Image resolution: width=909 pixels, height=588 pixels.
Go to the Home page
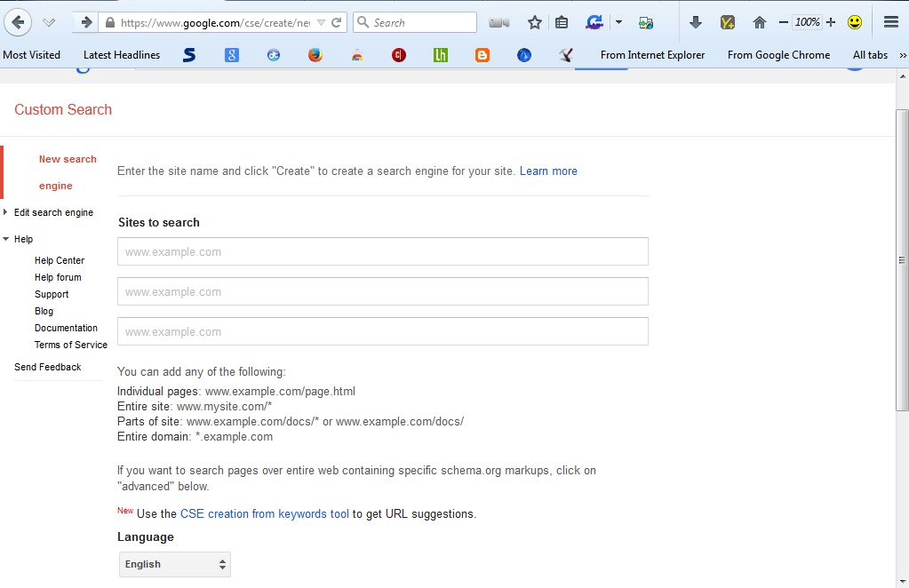(x=759, y=22)
